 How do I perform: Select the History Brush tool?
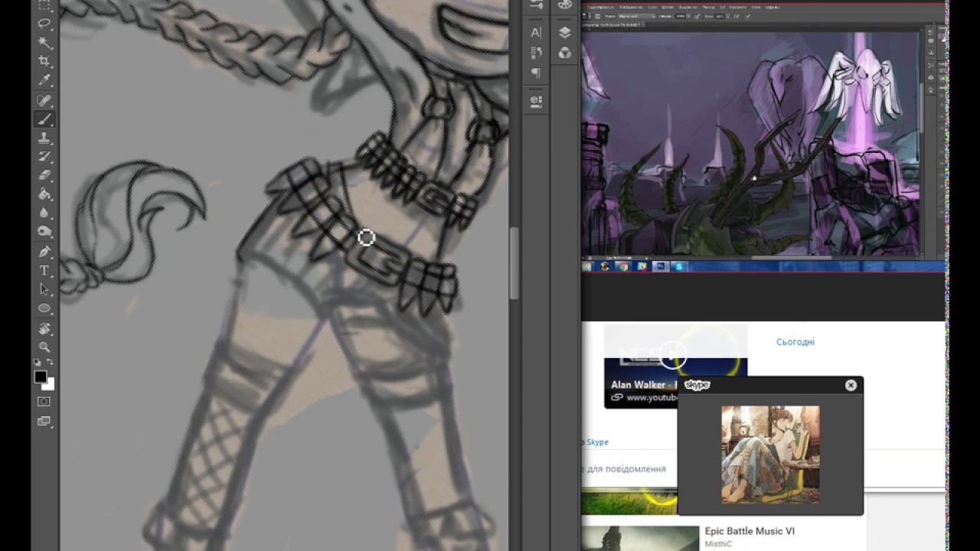tap(44, 157)
